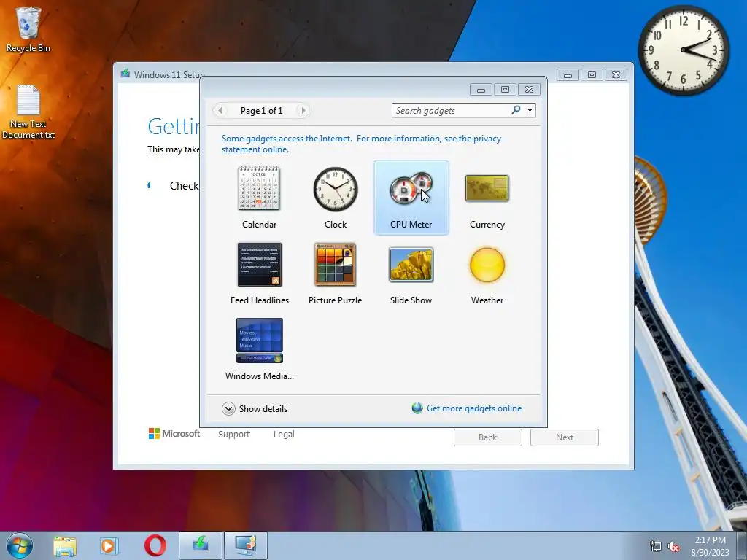Click the network tray icon
Viewport: 747px width, 560px height.
(x=656, y=546)
